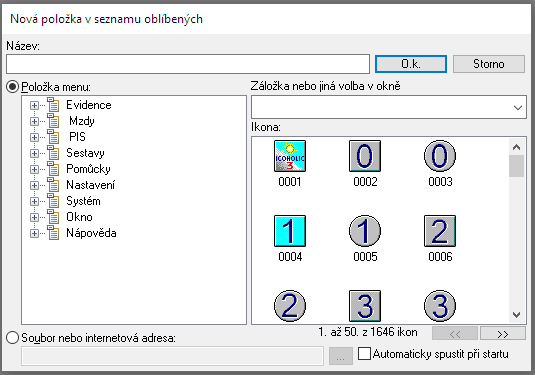Select the ICOHOLIC icon 0001
The height and width of the screenshot is (375, 535).
point(290,156)
